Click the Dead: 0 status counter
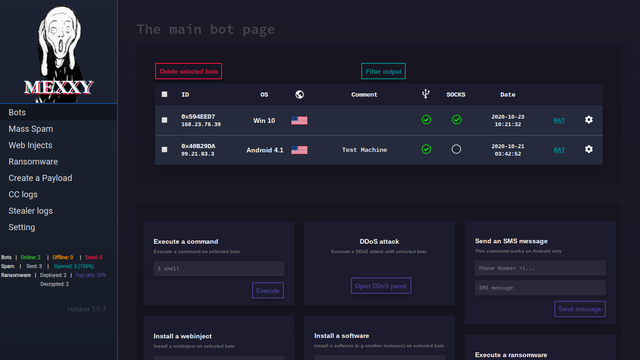 tap(94, 257)
